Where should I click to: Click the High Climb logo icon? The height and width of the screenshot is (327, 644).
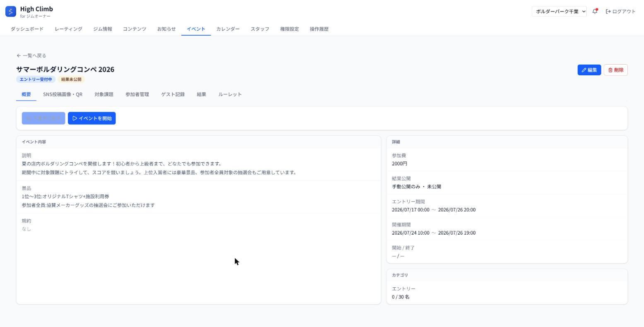click(10, 11)
